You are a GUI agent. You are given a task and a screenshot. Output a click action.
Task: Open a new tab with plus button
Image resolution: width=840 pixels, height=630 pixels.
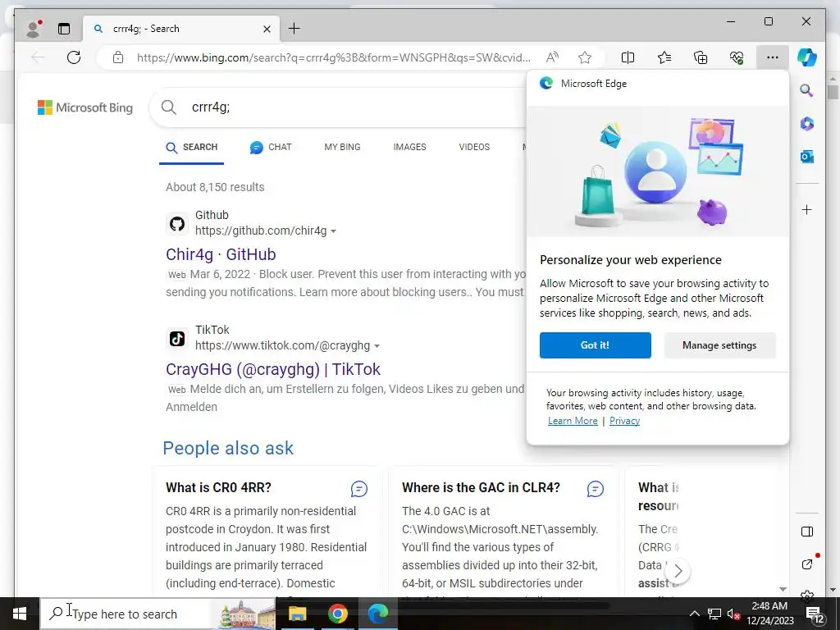click(x=294, y=29)
